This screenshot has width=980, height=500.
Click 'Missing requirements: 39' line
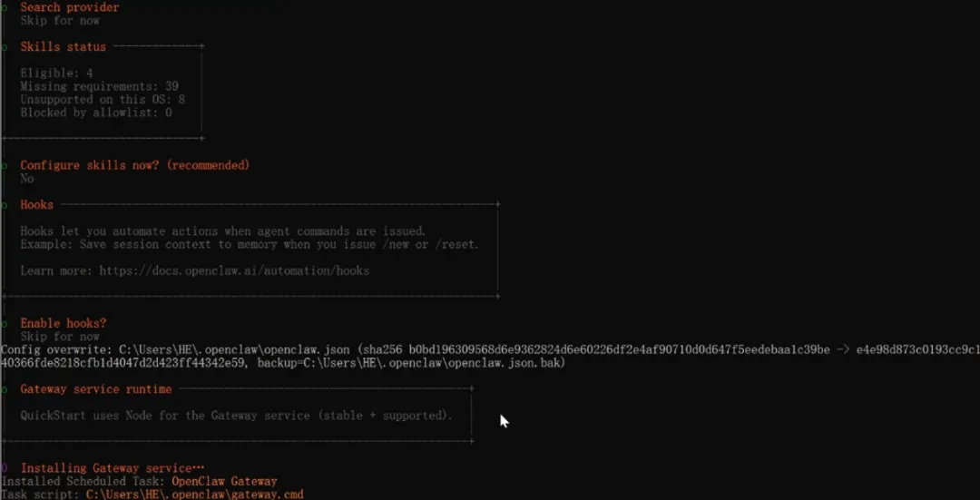pyautogui.click(x=100, y=86)
